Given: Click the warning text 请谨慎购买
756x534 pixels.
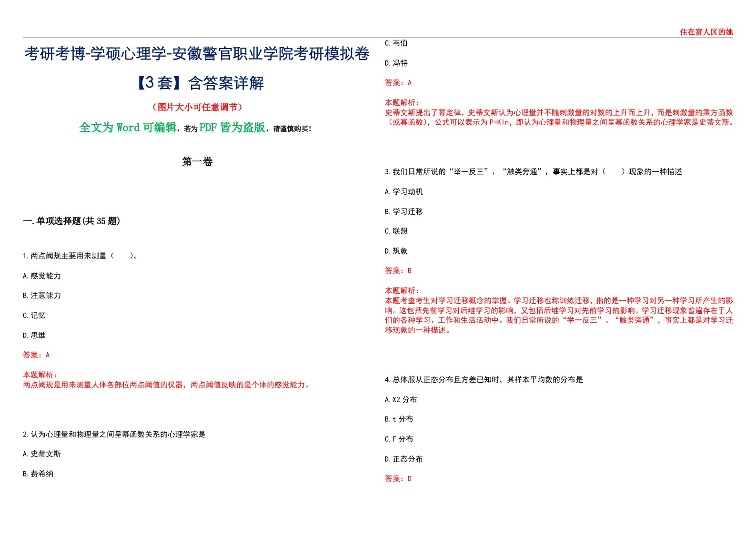Looking at the screenshot, I should tap(292, 129).
